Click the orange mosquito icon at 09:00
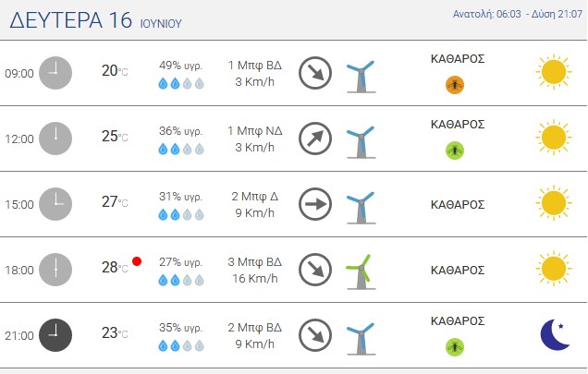The height and width of the screenshot is (374, 588). pos(455,85)
